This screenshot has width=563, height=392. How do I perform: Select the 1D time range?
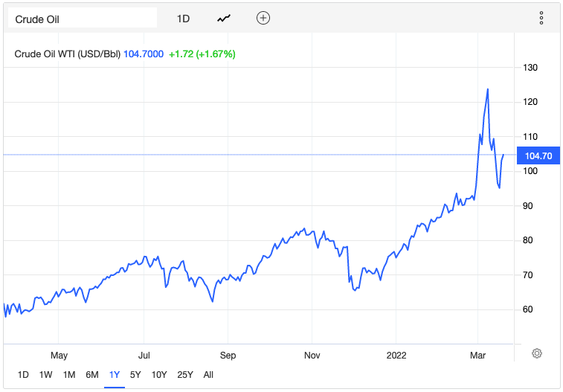click(x=23, y=374)
